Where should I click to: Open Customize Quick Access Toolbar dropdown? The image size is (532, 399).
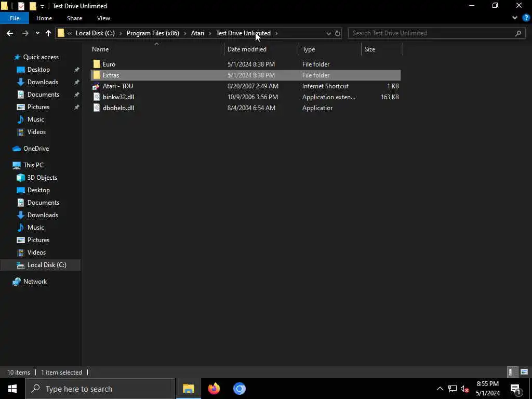tap(42, 6)
